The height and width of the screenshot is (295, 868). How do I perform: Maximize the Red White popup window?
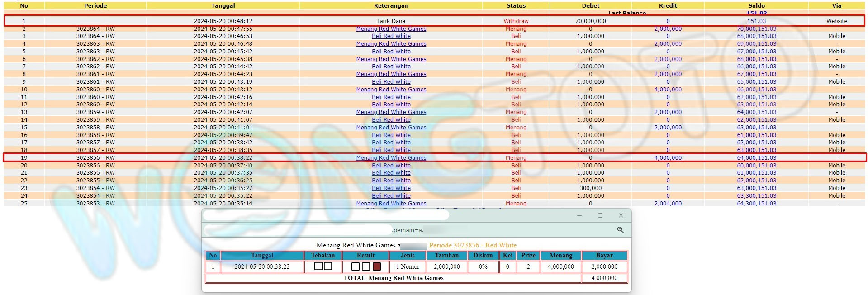[600, 215]
